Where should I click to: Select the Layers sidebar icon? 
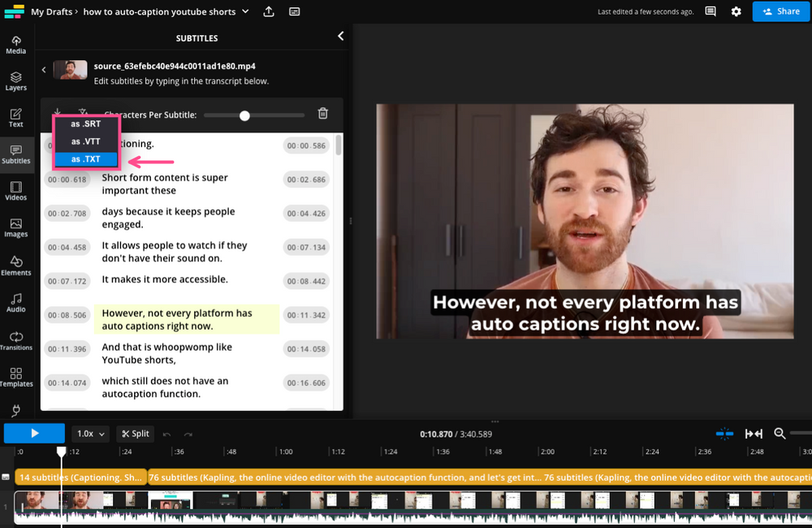[x=15, y=80]
